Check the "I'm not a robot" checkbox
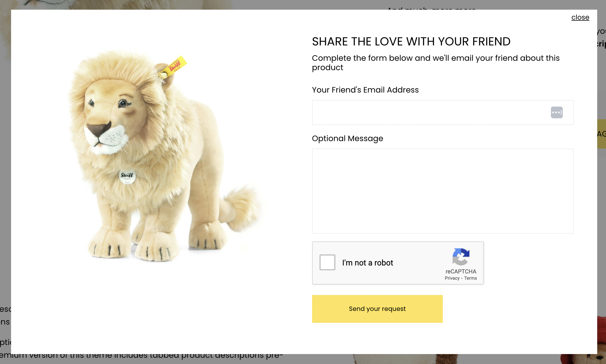Screen dimensions: 606x364 tap(327, 262)
